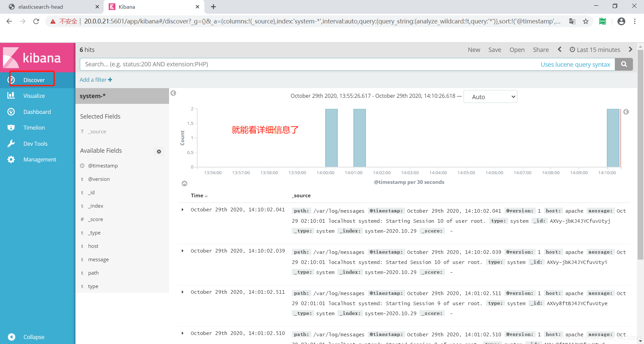Click the 14:00:00 histogram bar
The width and height of the screenshot is (644, 344).
tap(331, 138)
